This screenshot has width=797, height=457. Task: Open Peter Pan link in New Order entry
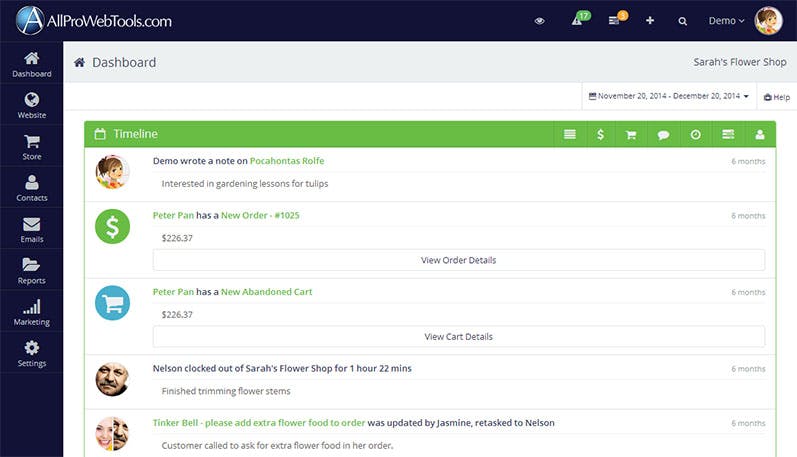(173, 215)
